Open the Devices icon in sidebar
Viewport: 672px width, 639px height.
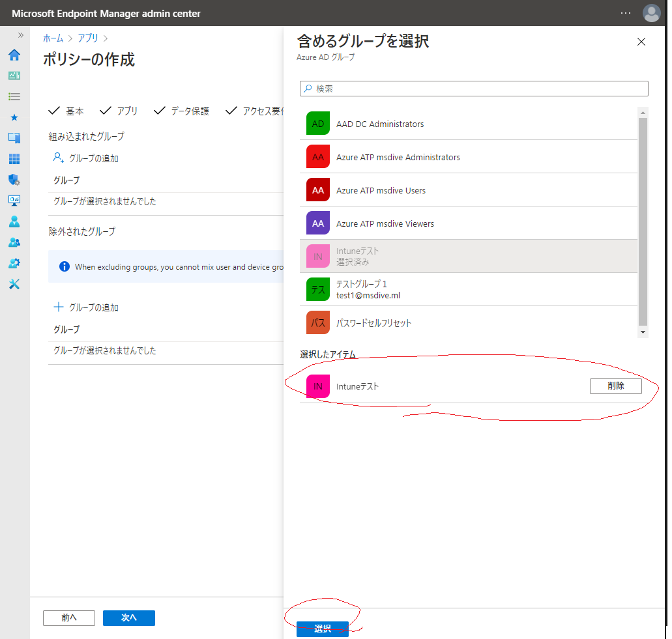14,138
